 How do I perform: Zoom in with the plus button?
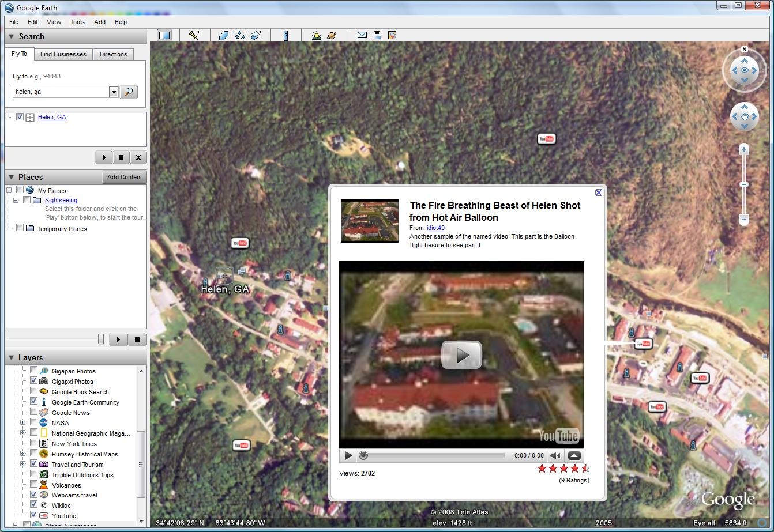tap(744, 149)
